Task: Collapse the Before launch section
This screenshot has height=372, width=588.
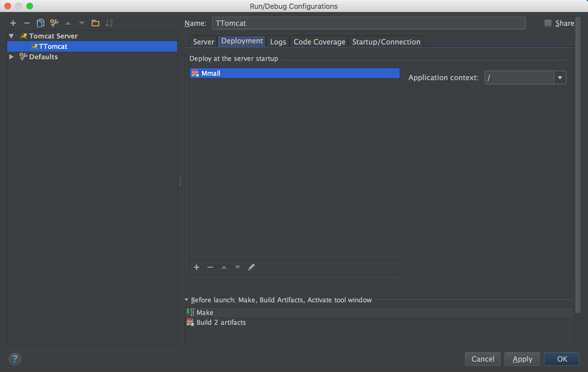Action: 187,300
